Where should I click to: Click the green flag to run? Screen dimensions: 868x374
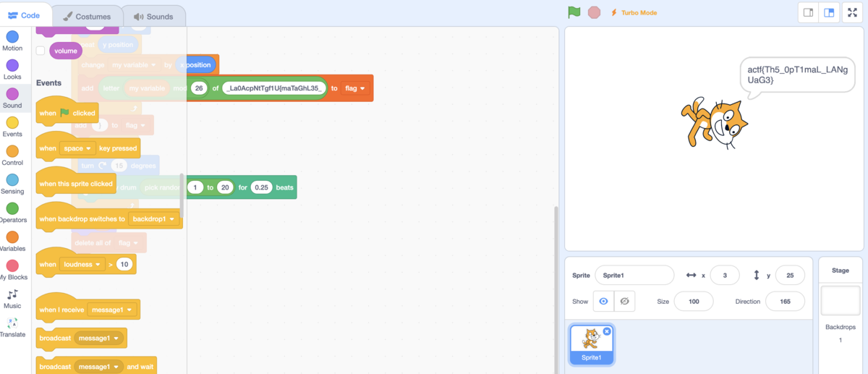click(x=574, y=12)
